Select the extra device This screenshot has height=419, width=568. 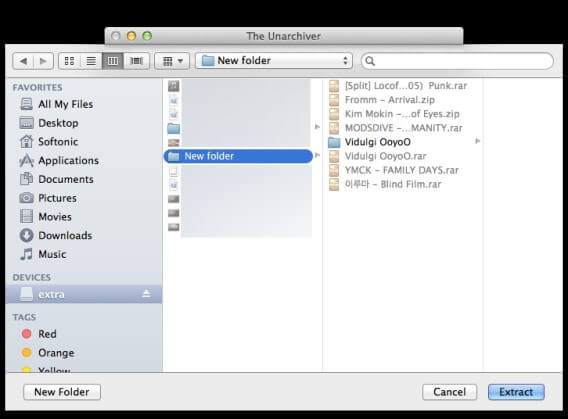coord(84,294)
